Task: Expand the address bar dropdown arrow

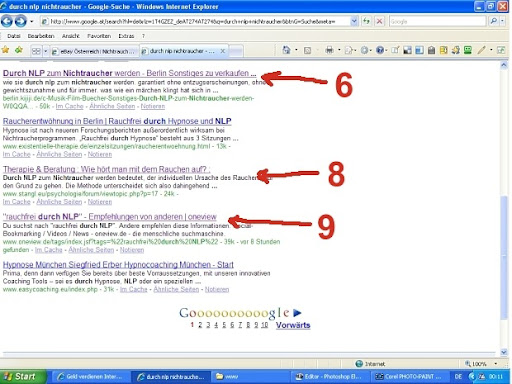Action: point(354,21)
